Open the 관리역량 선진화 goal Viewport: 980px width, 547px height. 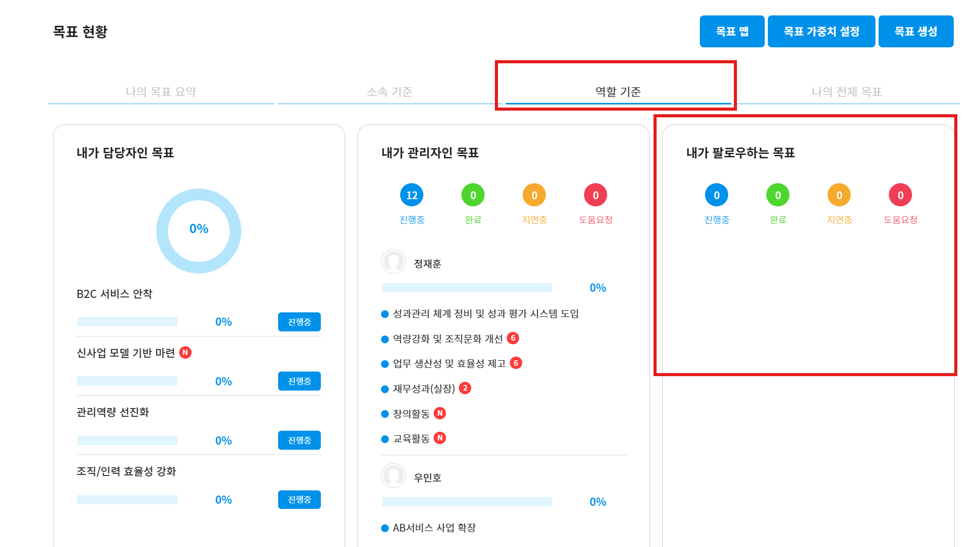point(113,412)
